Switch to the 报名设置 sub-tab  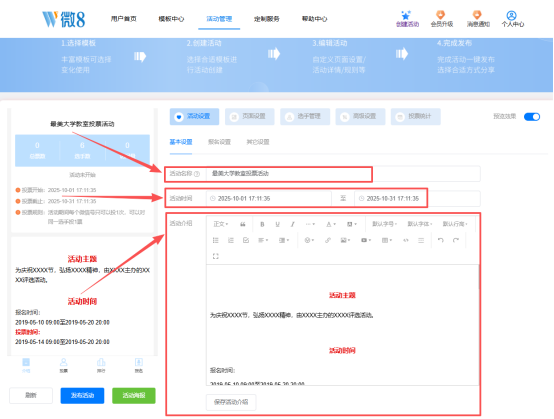tap(219, 142)
